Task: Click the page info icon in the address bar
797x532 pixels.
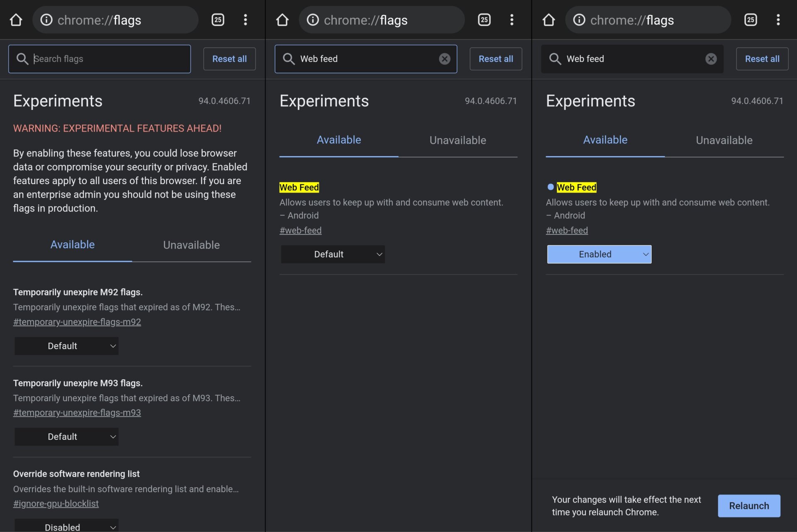Action: click(47, 20)
